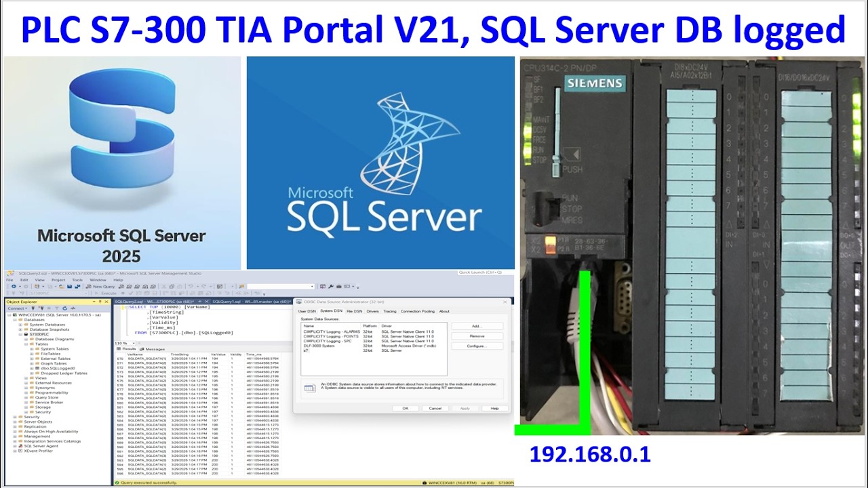Select the s7 data source row
868x488 pixels.
coord(374,350)
